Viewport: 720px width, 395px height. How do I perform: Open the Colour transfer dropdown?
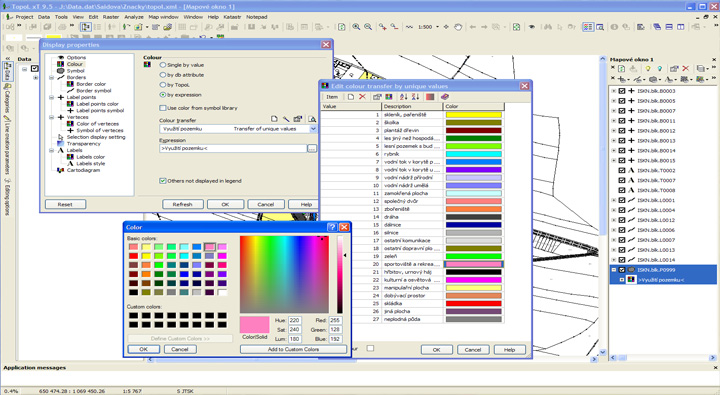[313, 129]
